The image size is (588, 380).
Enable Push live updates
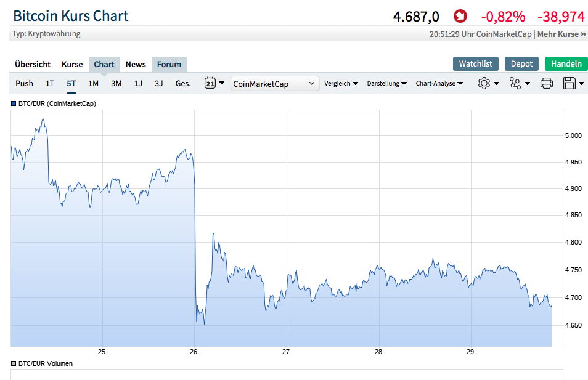[x=25, y=83]
